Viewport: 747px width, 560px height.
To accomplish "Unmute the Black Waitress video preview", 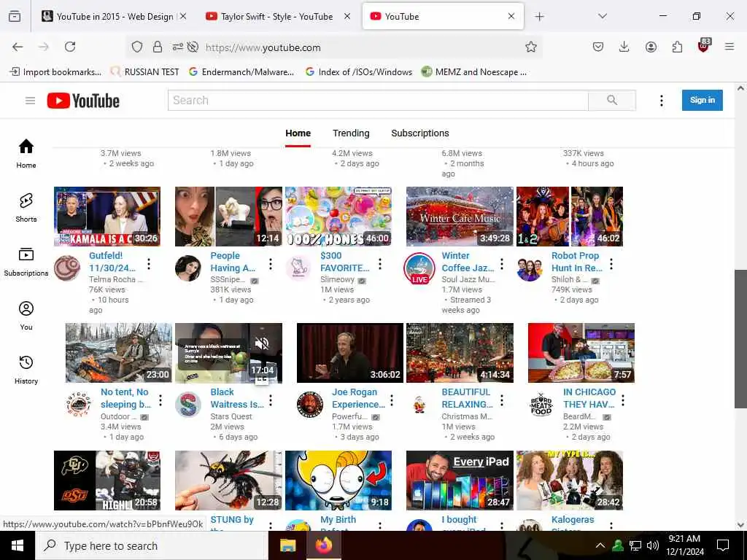I will (x=262, y=343).
